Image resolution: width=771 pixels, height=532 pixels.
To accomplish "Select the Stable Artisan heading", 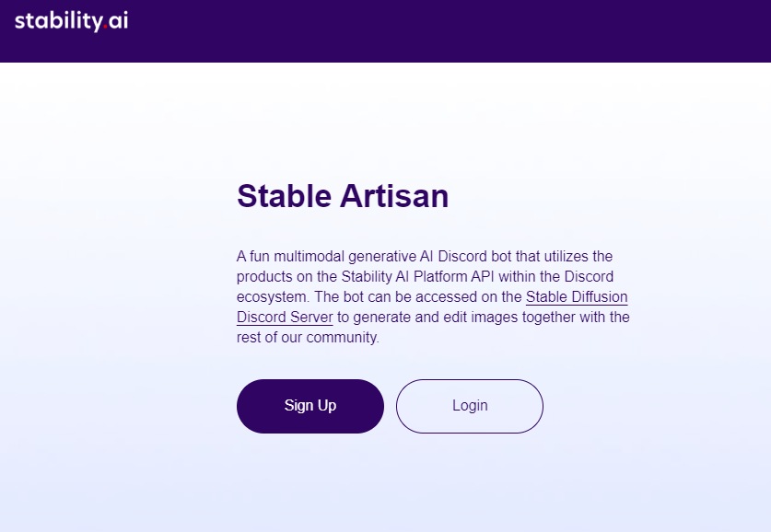I will coord(343,196).
